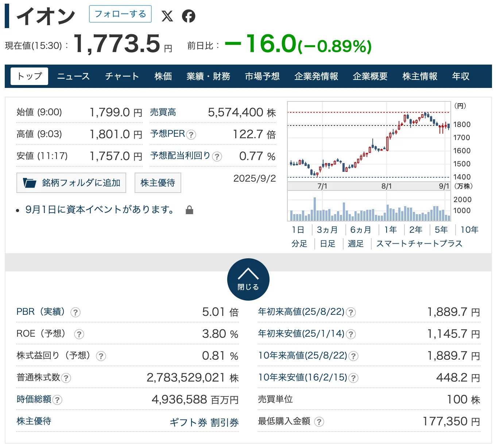Open the トップ tab
This screenshot has width=496, height=448.
coord(30,76)
